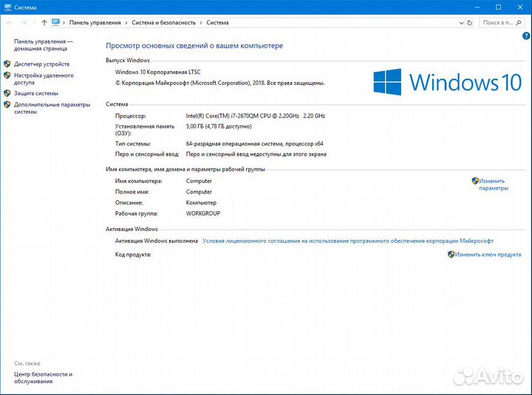The width and height of the screenshot is (532, 395).
Task: Click shield icon next to Изменить ключ продукта
Action: pos(451,254)
